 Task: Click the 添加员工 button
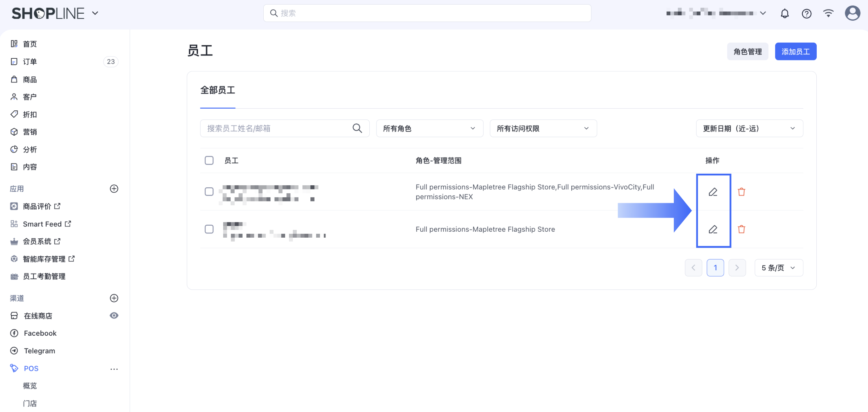click(795, 52)
